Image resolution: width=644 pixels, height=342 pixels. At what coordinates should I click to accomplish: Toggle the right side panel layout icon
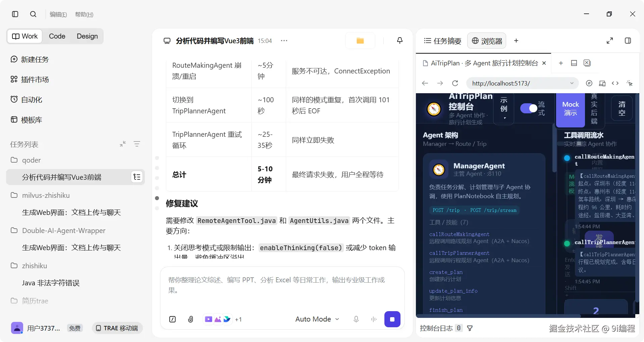pyautogui.click(x=628, y=41)
